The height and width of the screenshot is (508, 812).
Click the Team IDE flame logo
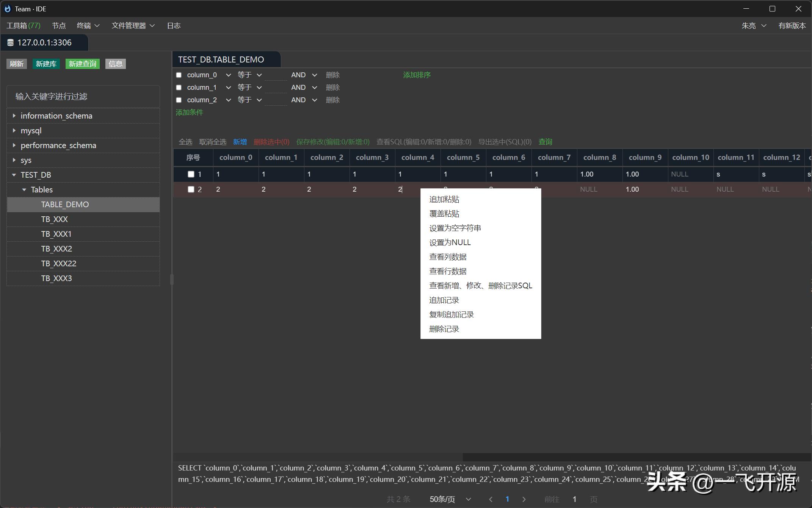[x=8, y=9]
